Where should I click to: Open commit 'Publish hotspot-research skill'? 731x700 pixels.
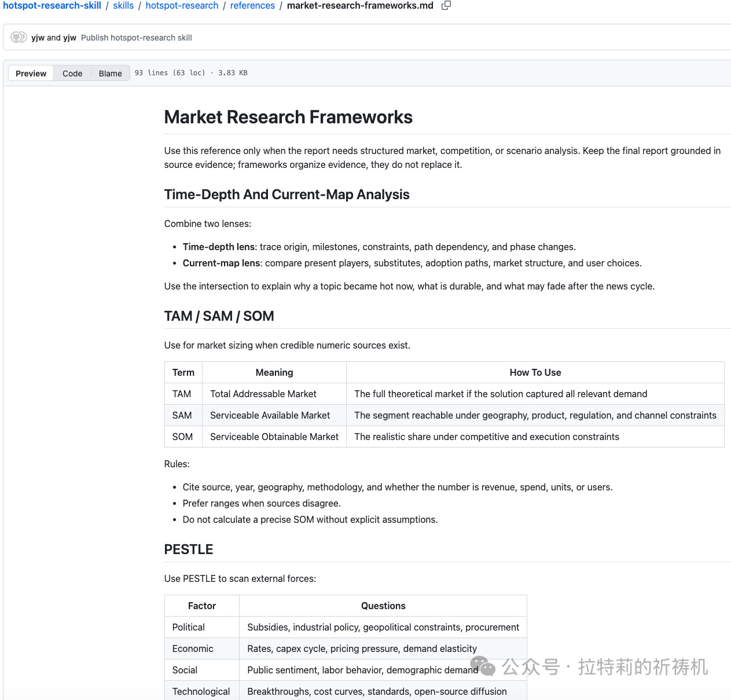pos(137,38)
